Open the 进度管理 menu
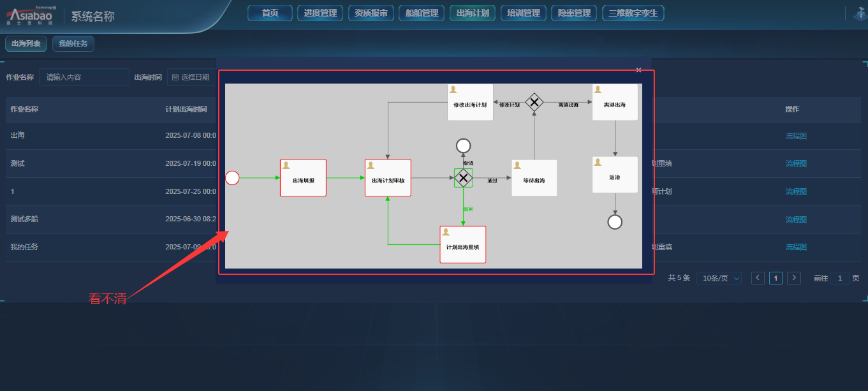 (320, 13)
